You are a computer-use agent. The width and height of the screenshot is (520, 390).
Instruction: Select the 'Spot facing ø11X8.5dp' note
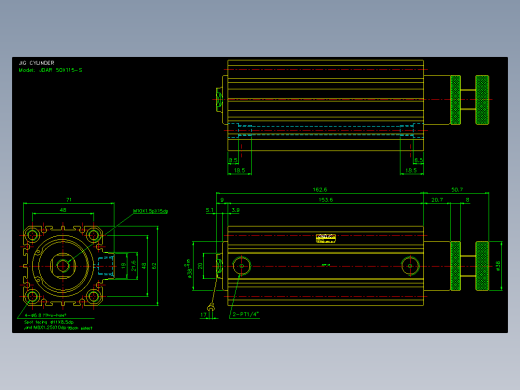(x=49, y=322)
